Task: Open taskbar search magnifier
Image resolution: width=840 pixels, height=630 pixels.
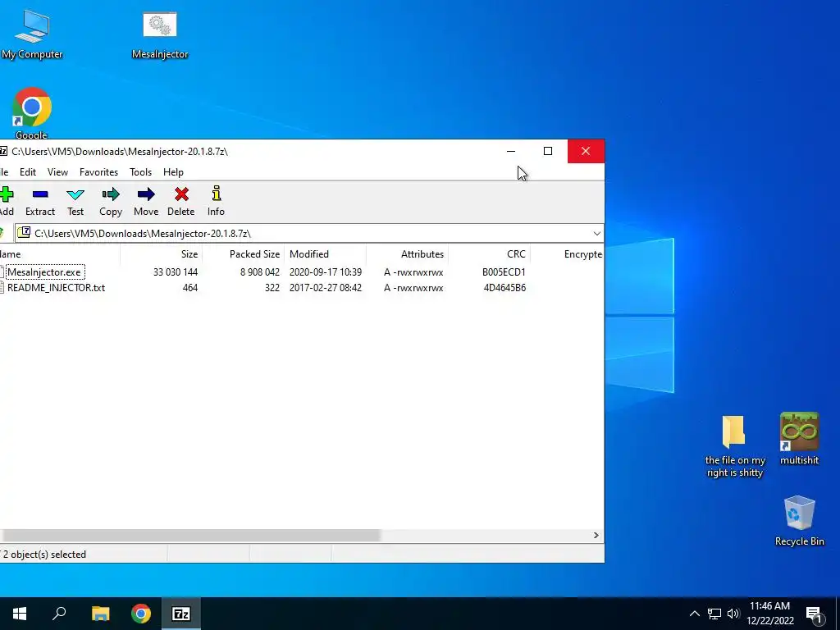Action: (x=59, y=614)
